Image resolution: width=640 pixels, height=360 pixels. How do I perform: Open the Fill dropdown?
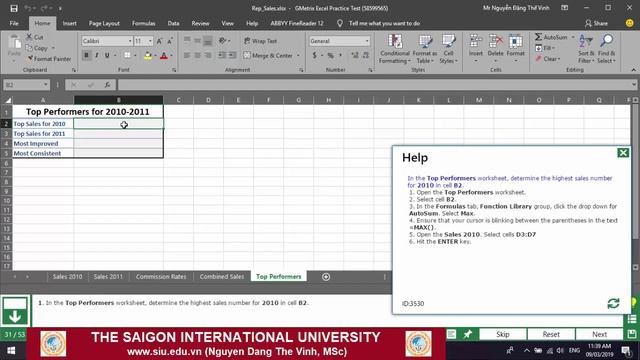[x=545, y=48]
